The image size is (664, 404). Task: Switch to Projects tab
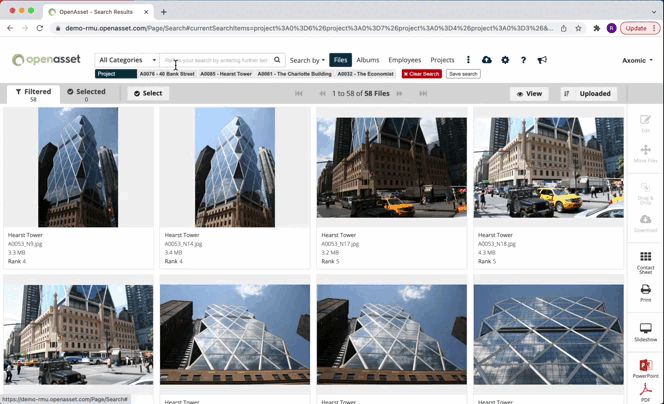point(442,60)
